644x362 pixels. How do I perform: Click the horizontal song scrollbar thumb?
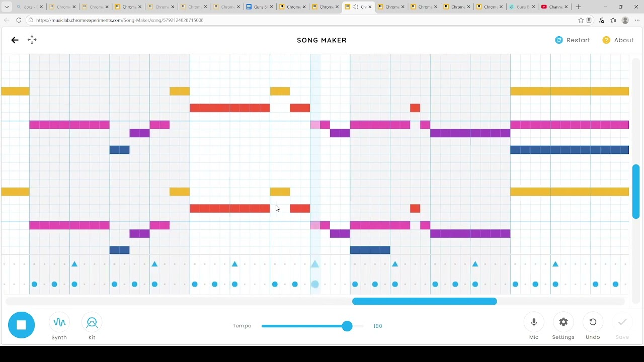(x=425, y=301)
